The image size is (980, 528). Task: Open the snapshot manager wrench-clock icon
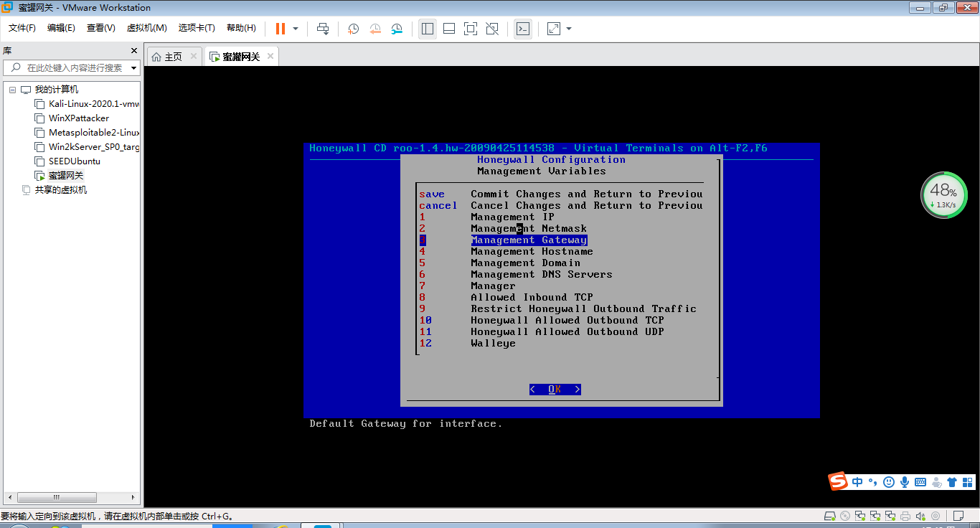click(x=397, y=29)
